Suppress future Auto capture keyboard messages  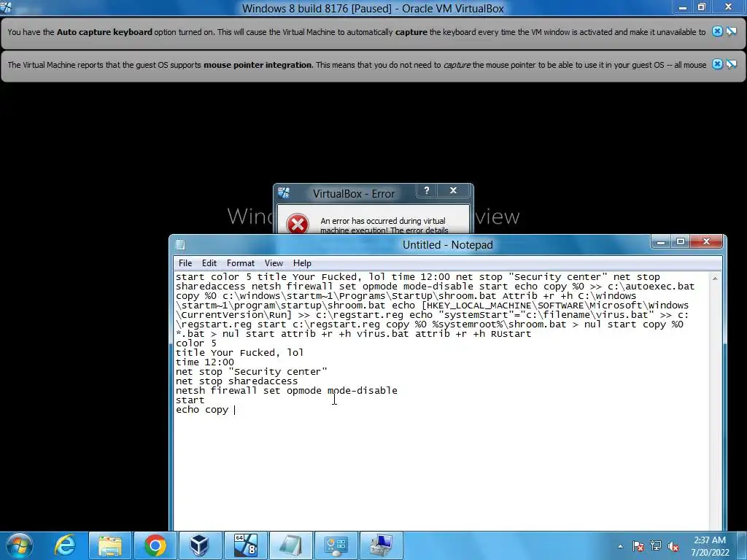731,31
